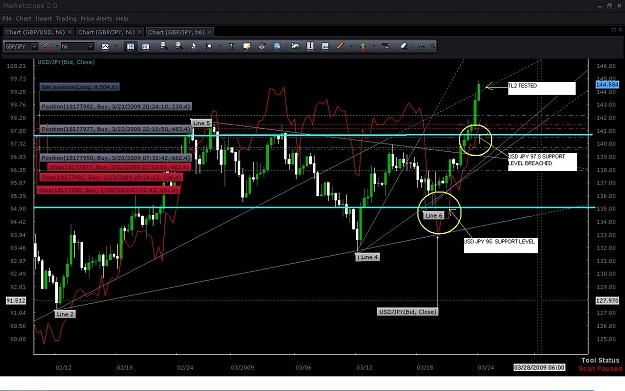Toggle the highlighted chart view button
Screen dimensions: 625x391
(130, 47)
